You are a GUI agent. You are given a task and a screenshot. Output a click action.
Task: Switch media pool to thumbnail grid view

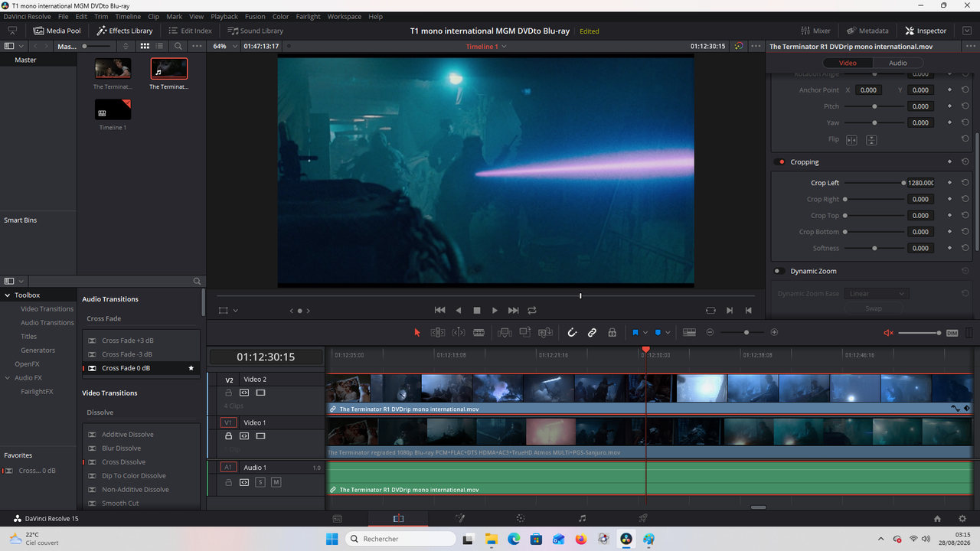pyautogui.click(x=144, y=46)
